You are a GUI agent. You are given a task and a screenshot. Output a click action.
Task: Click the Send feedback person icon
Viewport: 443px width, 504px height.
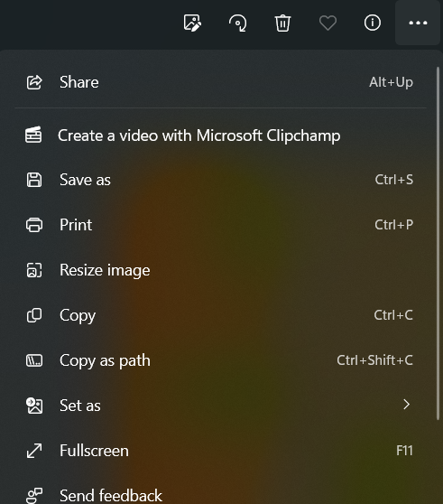(34, 495)
